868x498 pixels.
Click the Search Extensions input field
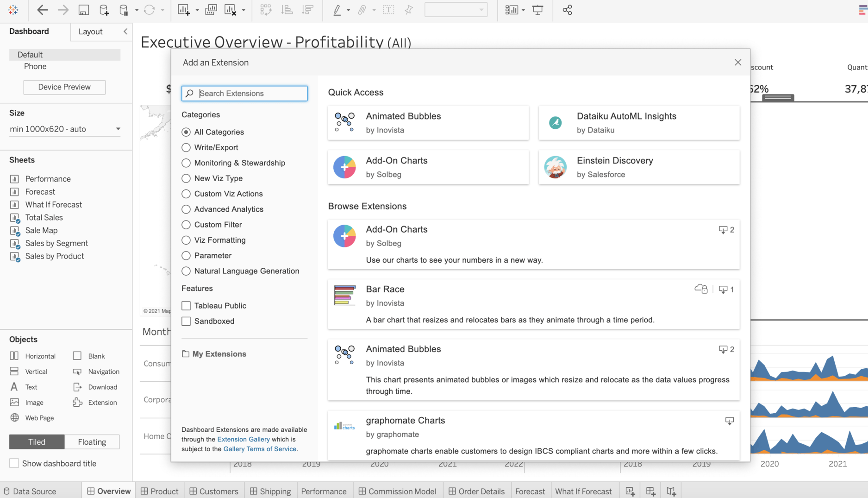pos(250,94)
